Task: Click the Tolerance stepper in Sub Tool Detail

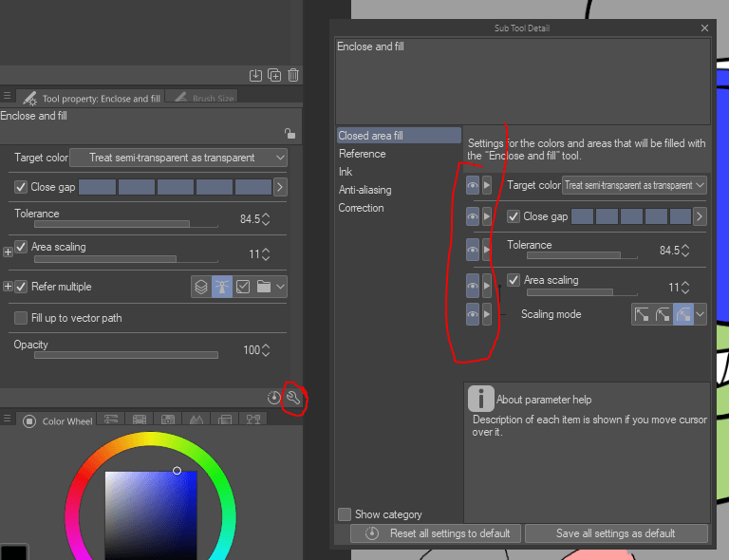Action: pos(685,251)
